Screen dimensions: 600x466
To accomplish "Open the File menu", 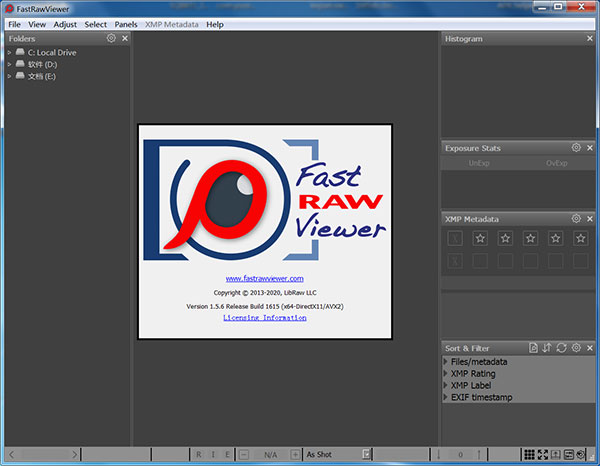I will click(14, 24).
